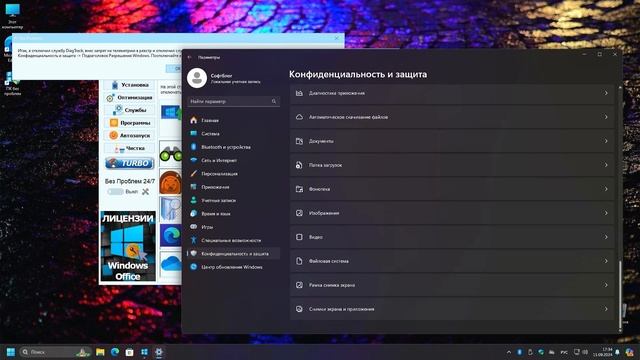Click the tools icon beside Выкл
The width and height of the screenshot is (640, 360).
coord(145,191)
